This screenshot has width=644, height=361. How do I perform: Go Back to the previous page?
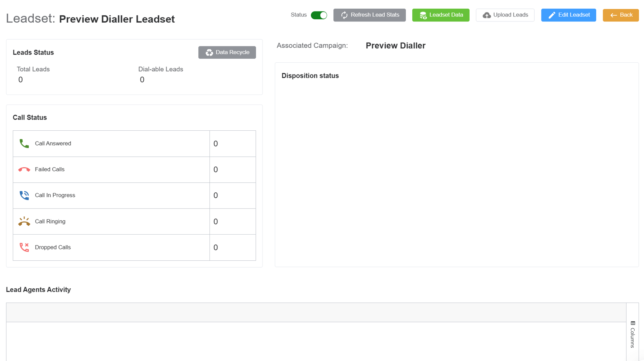coord(620,15)
